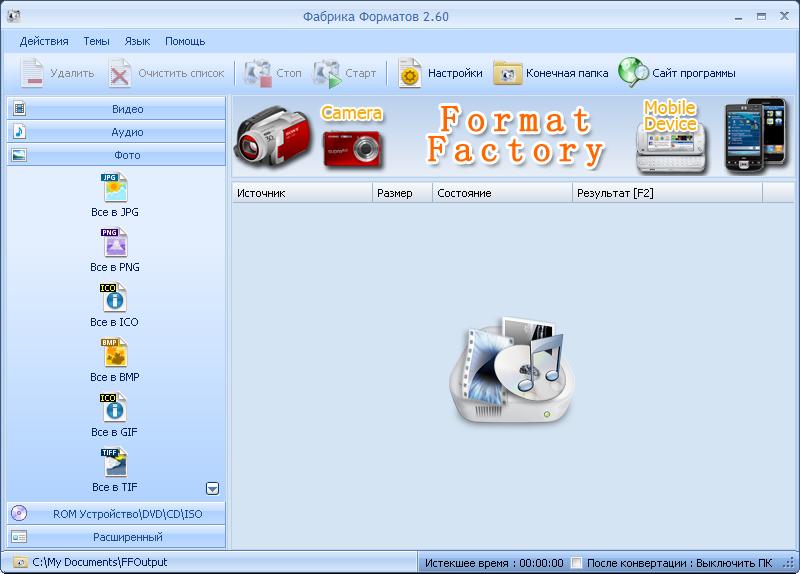The image size is (800, 574).
Task: Click the Старт toolbar button
Action: pyautogui.click(x=345, y=73)
